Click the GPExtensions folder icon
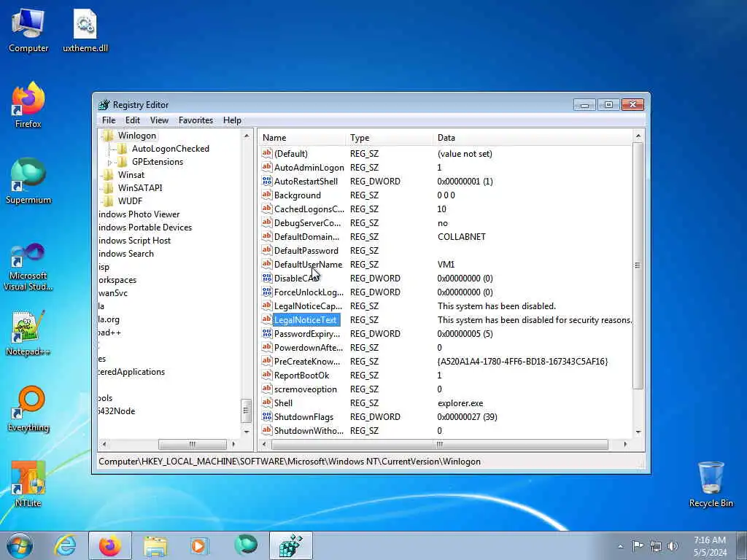Screen dimensions: 747x560 (x=123, y=162)
